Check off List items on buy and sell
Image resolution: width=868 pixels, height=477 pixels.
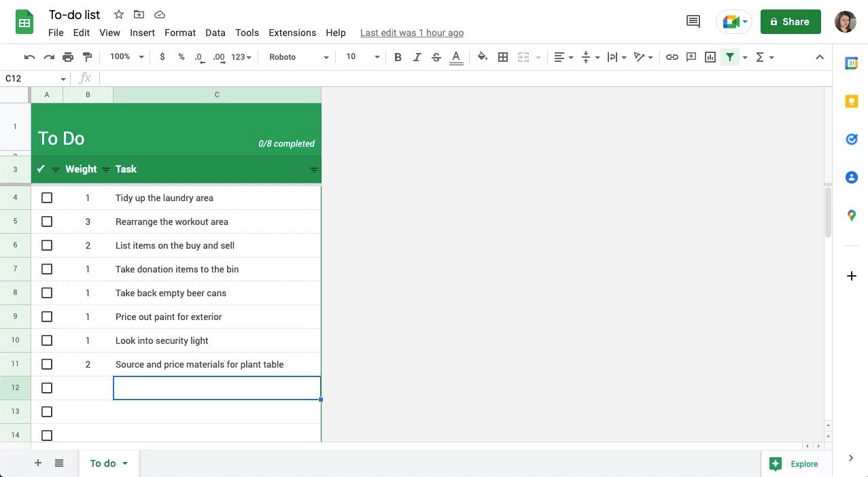click(47, 245)
